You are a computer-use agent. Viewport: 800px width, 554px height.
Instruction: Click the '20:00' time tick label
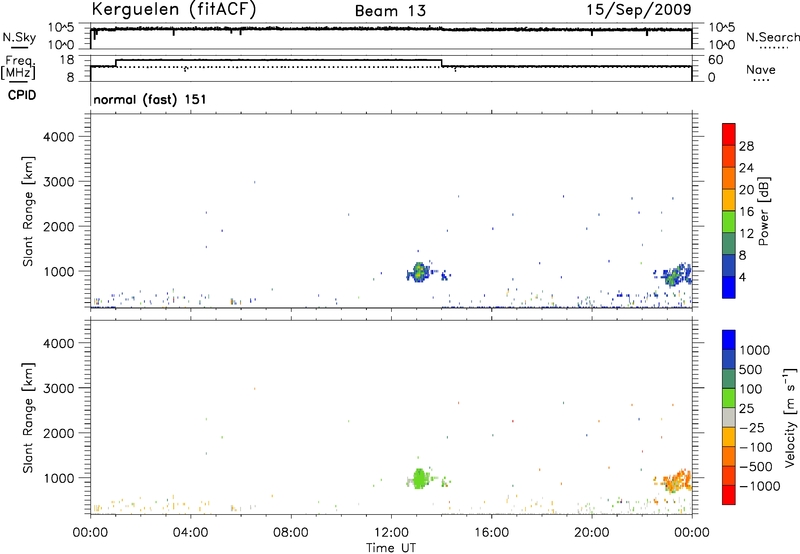591,533
